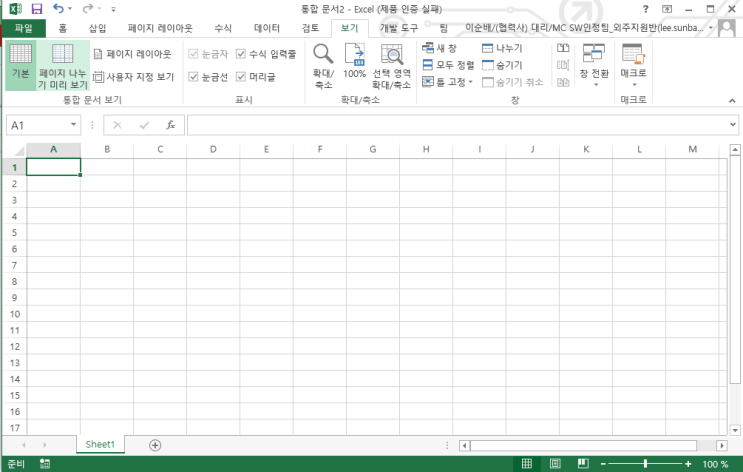This screenshot has width=743, height=472.
Task: Select 페이지 레이아웃 view button
Action: click(x=132, y=54)
